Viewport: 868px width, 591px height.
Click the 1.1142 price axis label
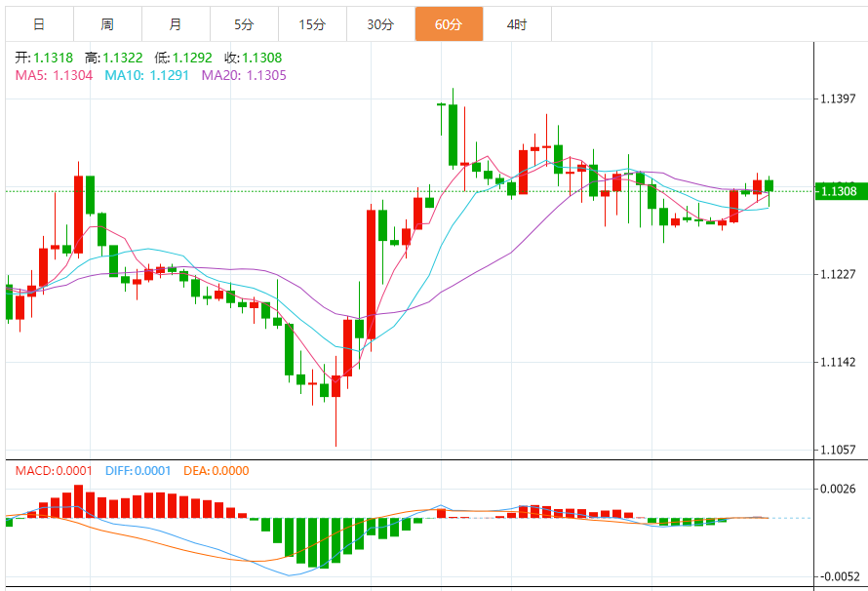838,363
